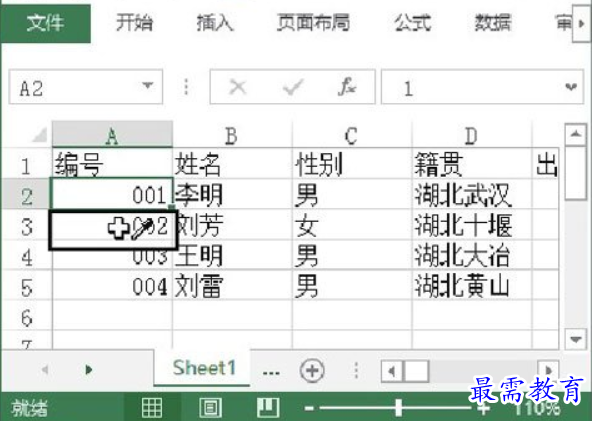Select row 2 header

[26, 194]
